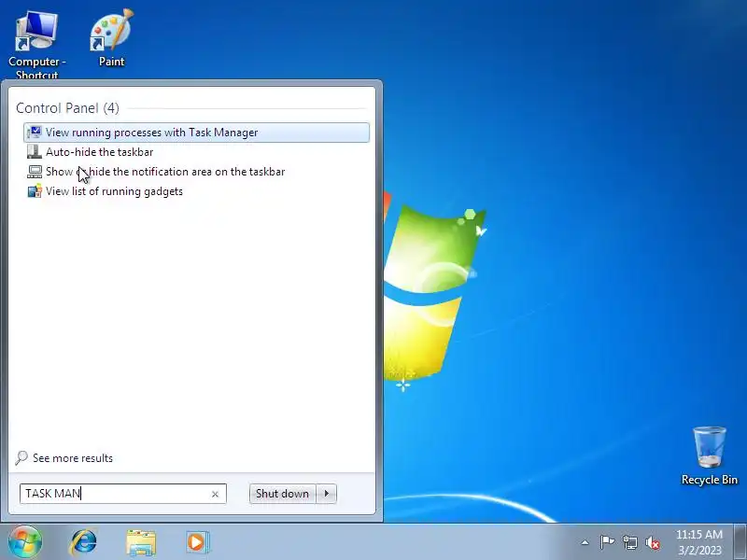Click the magnifier icon beside See more results
747x560 pixels.
click(x=21, y=458)
